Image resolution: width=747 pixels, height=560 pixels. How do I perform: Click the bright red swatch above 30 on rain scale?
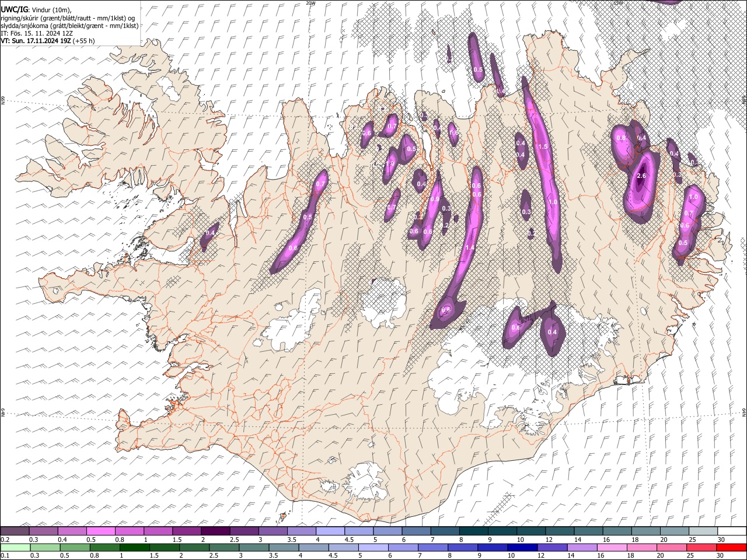tap(731, 548)
